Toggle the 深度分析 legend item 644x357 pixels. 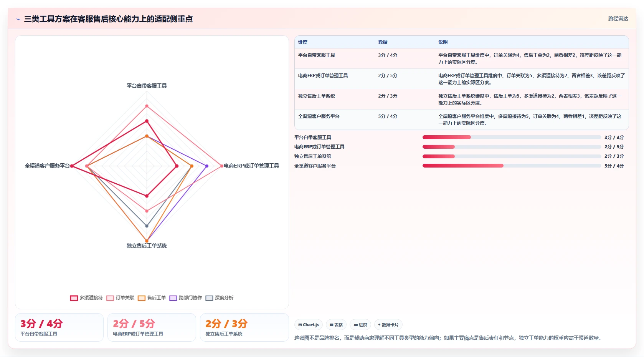point(220,298)
